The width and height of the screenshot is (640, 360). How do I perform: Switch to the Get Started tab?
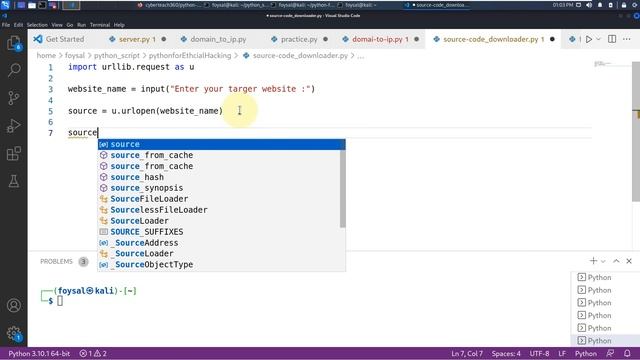(x=59, y=39)
